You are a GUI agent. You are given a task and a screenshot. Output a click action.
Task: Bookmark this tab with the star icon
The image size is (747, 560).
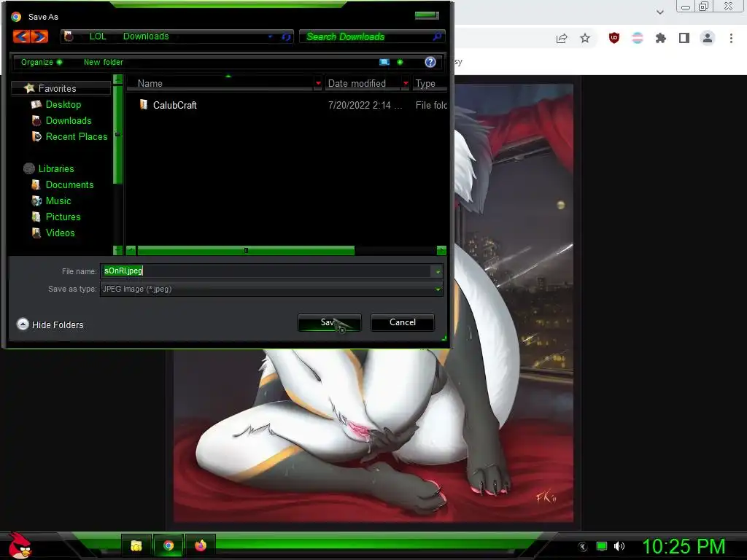coord(585,38)
